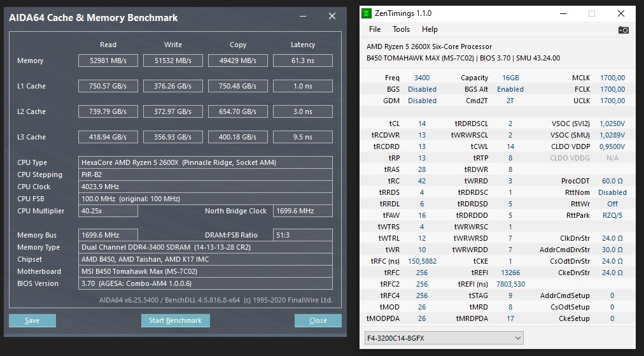Screen dimensions: 644x356
Task: Close the ZenTimings window
Action: tap(621, 13)
